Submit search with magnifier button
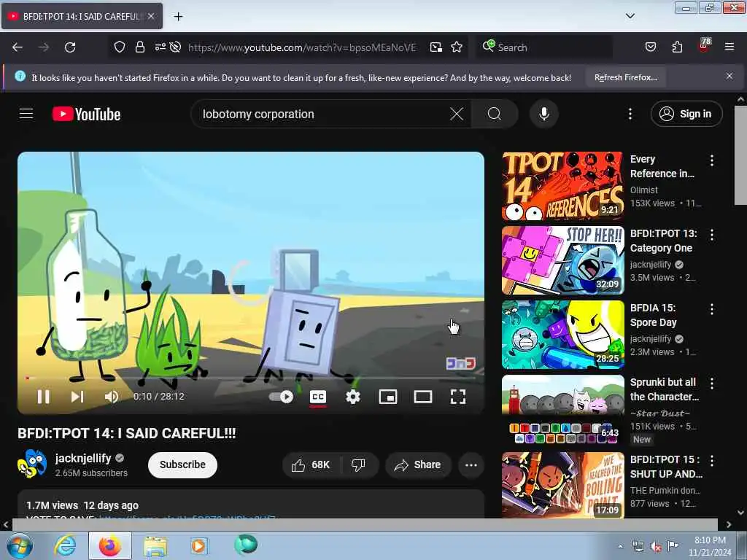 tap(495, 114)
